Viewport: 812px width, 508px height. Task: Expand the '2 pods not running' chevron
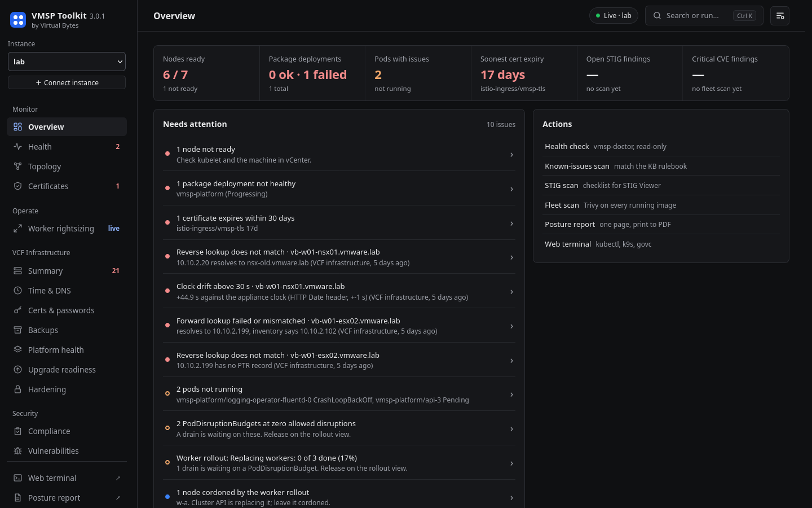click(511, 395)
